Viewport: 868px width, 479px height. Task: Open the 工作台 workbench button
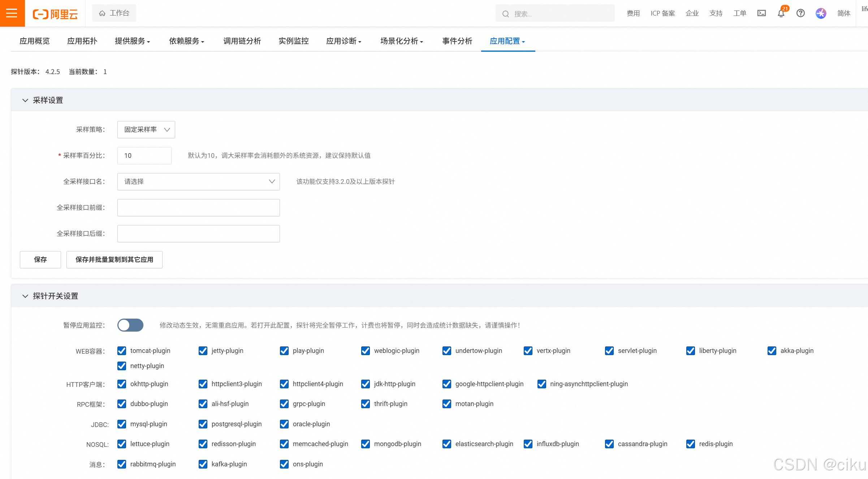click(114, 13)
